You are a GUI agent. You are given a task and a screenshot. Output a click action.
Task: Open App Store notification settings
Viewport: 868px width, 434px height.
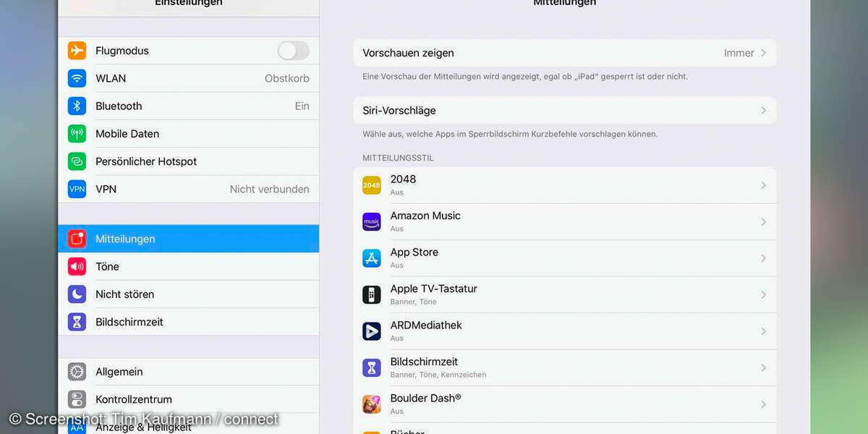click(565, 258)
